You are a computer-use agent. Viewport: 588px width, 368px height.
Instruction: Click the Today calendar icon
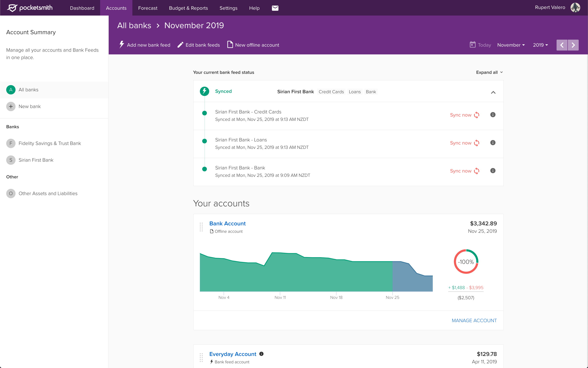473,44
